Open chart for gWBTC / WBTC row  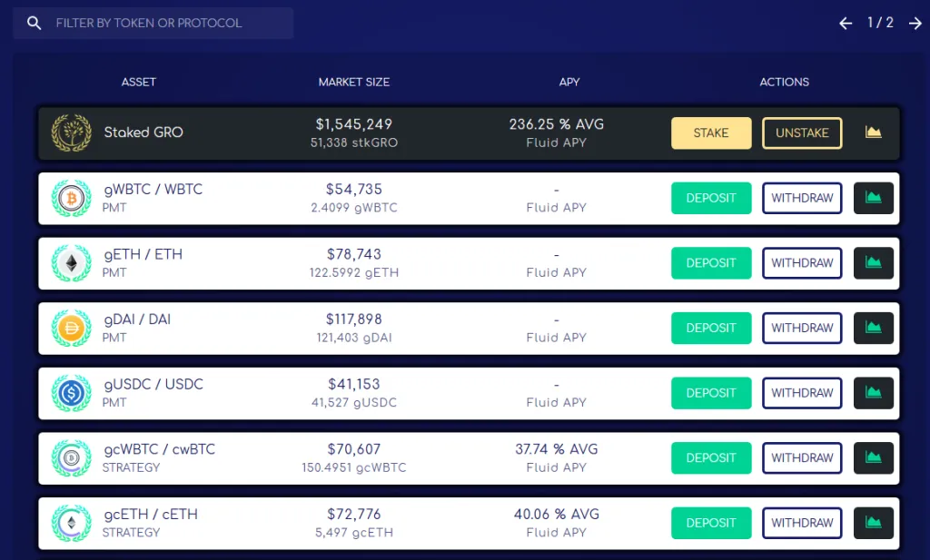pyautogui.click(x=873, y=198)
